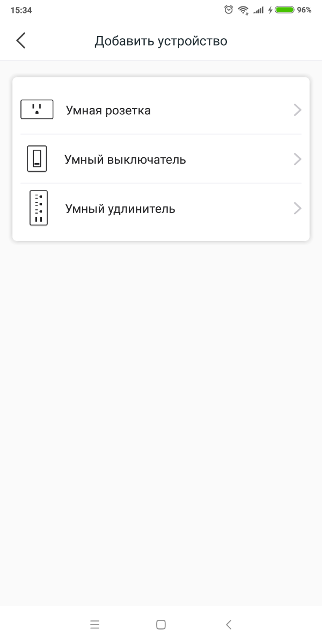Open recent apps from navigation bar
Screen dimensions: 322x644
click(x=95, y=624)
